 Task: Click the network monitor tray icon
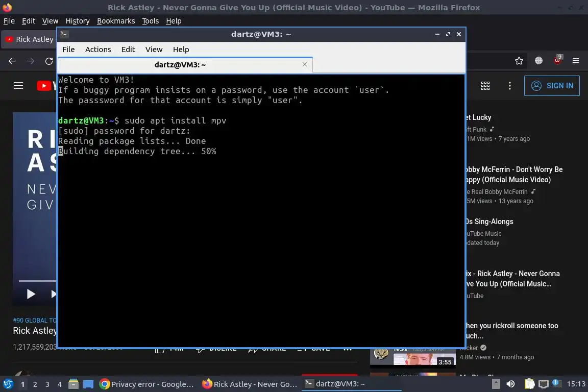click(544, 384)
